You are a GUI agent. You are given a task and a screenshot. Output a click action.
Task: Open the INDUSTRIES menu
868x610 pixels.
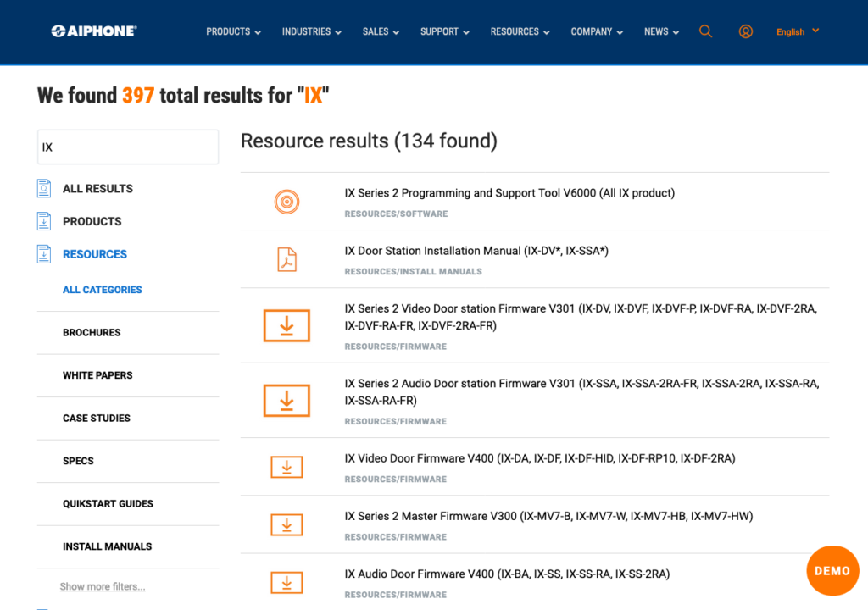[x=311, y=31]
